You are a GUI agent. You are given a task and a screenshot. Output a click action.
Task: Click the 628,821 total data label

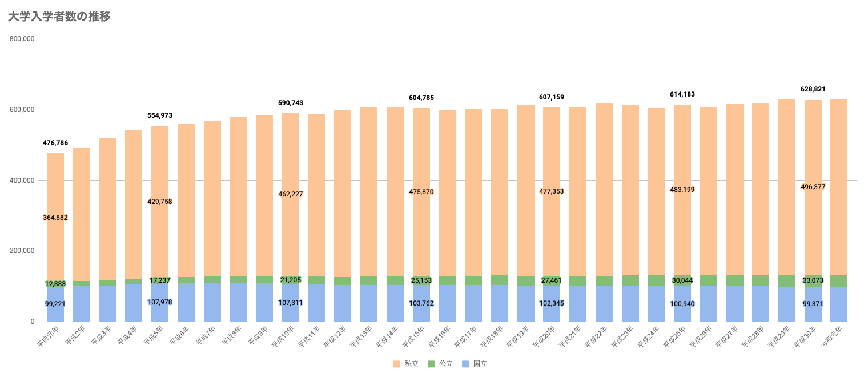point(813,89)
